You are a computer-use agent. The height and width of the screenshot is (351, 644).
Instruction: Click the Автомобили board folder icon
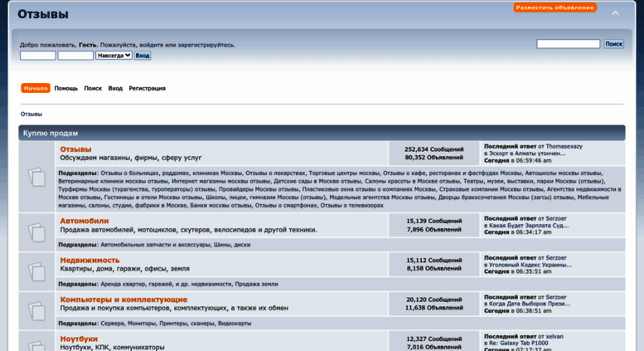coord(37,232)
